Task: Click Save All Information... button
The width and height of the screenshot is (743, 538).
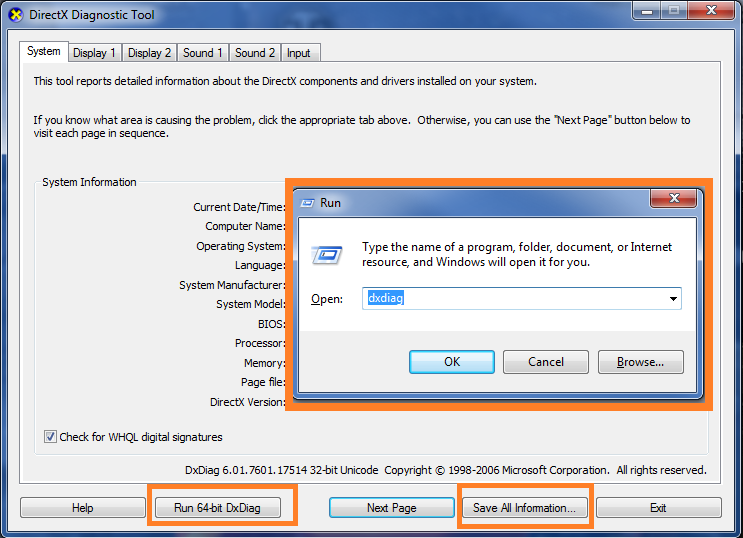Action: [525, 508]
